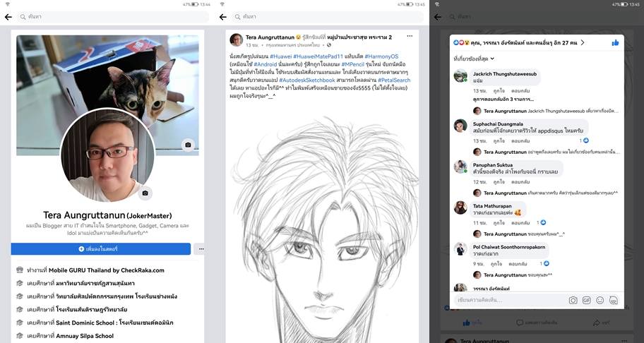Tap the camera icon on the cover photo
644x343 pixels.
coord(188,145)
